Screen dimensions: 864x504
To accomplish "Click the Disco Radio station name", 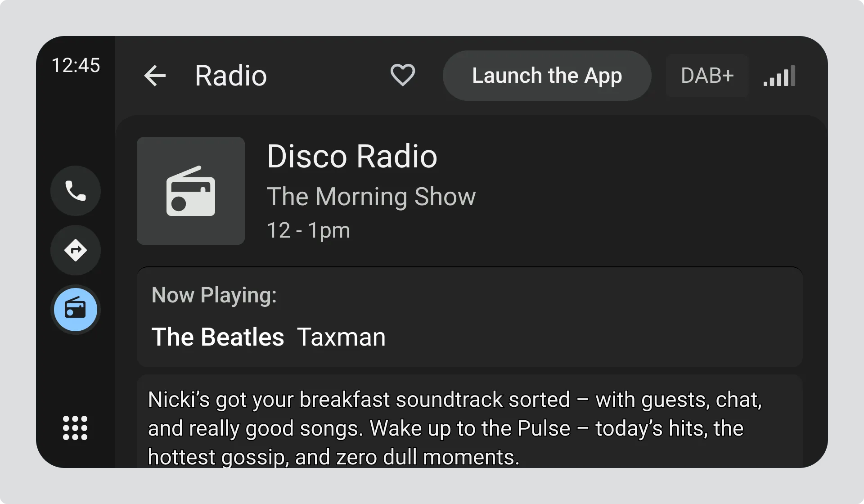I will pyautogui.click(x=352, y=157).
